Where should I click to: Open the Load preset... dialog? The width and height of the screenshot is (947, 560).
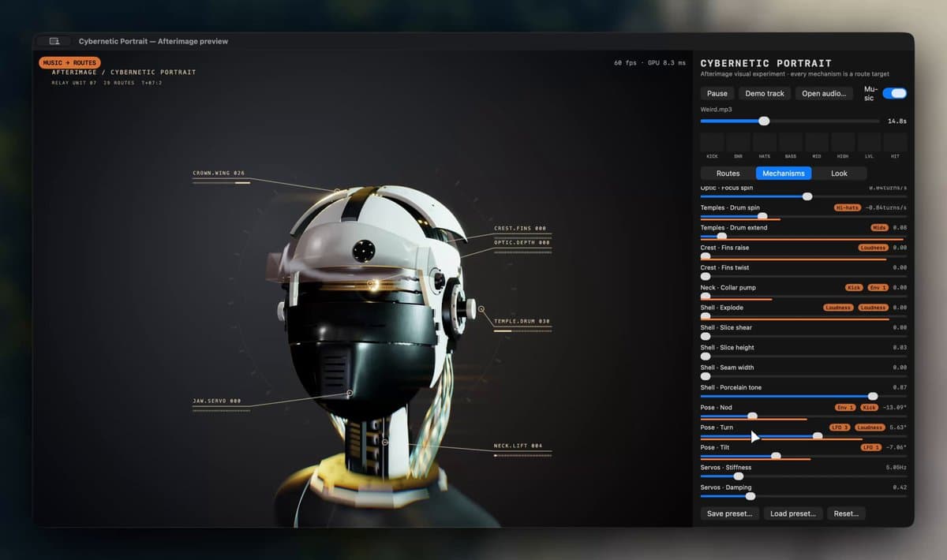[x=793, y=513]
